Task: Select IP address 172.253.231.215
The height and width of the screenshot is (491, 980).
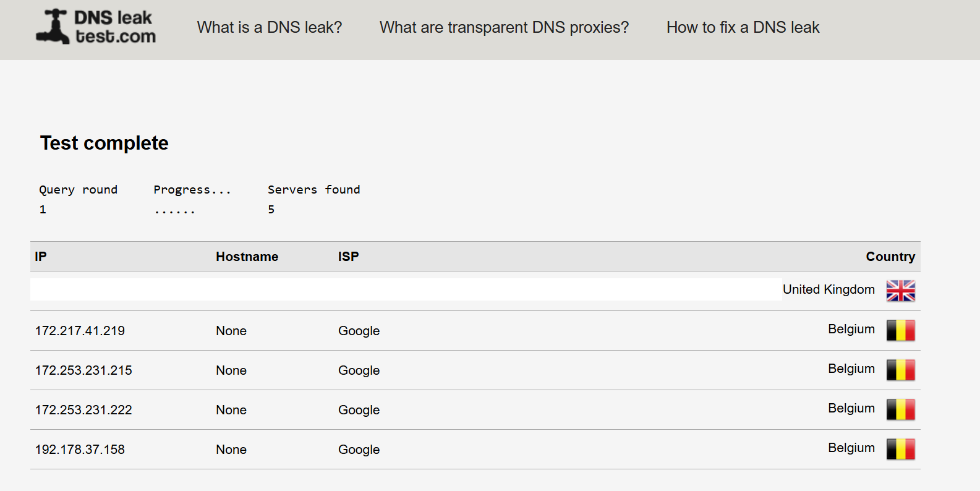Action: pyautogui.click(x=83, y=370)
